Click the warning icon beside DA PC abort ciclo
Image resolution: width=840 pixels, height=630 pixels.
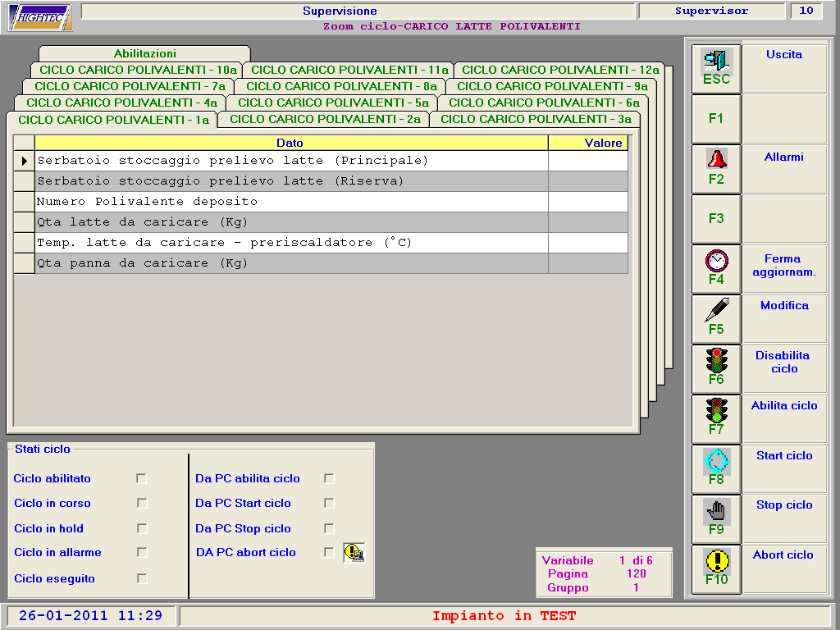click(354, 552)
